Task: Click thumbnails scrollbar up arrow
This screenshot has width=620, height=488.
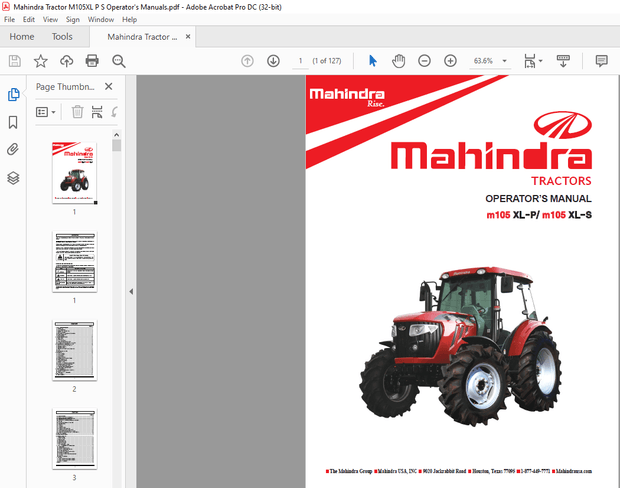Action: [116, 135]
